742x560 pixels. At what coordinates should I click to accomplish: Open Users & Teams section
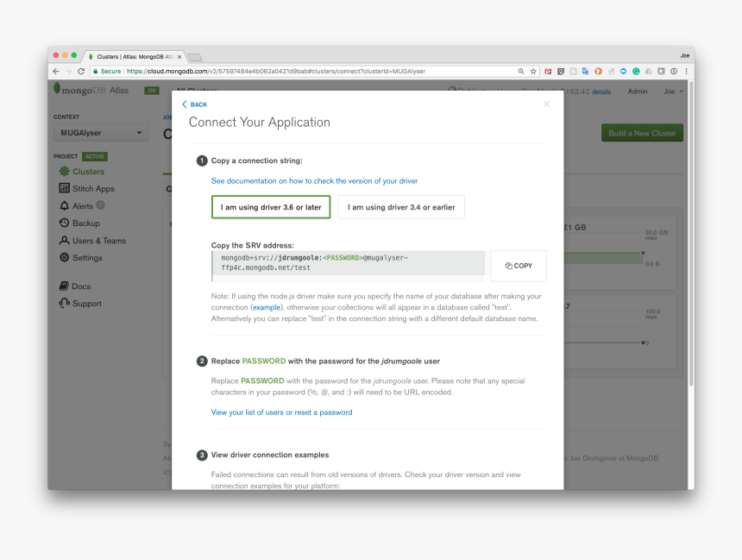(x=98, y=241)
